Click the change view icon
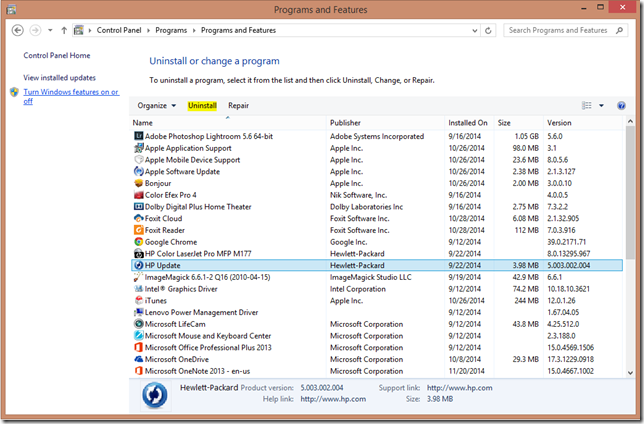The width and height of the screenshot is (644, 424). (586, 106)
